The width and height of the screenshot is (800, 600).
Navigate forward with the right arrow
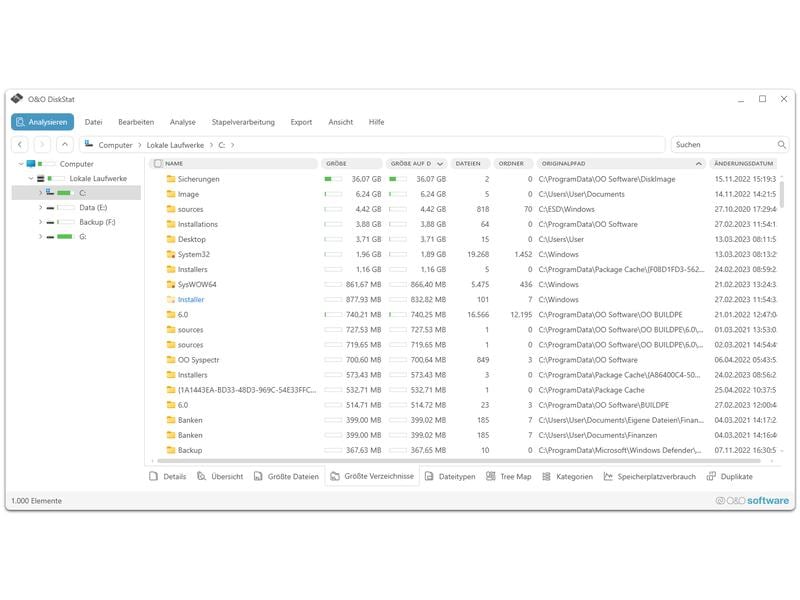click(42, 145)
